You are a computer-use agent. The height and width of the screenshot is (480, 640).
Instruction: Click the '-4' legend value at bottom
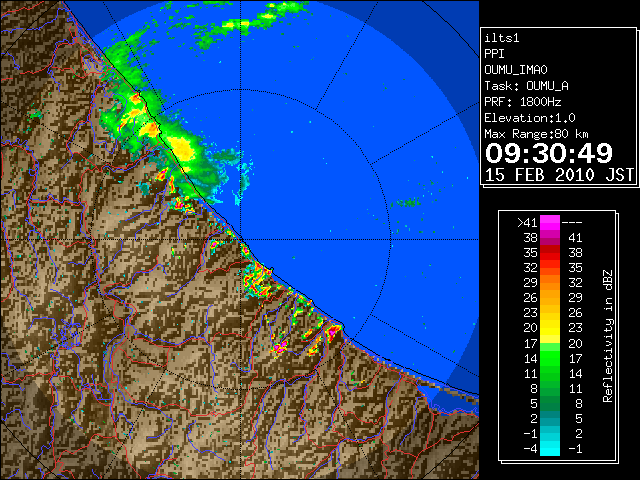(530, 448)
